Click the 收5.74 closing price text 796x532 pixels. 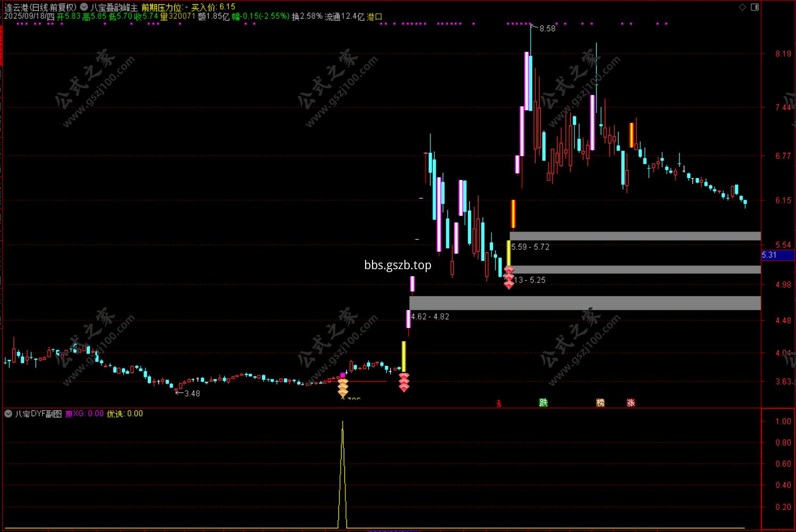click(146, 16)
